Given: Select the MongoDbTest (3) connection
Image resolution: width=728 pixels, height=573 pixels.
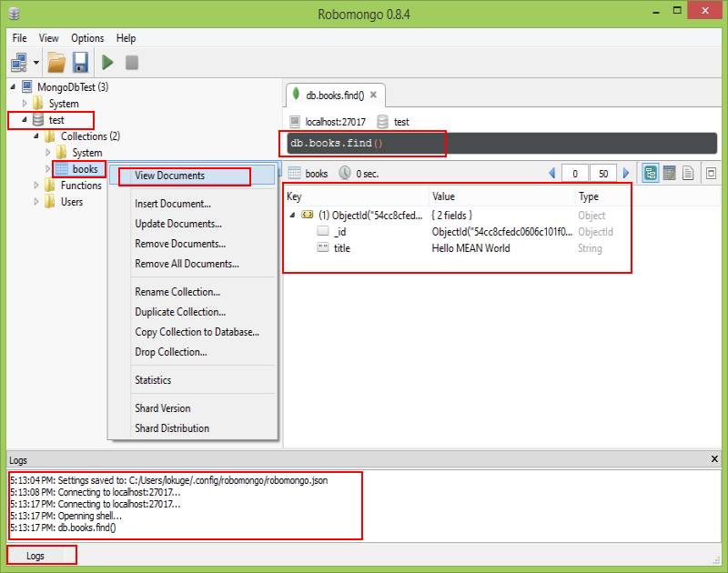Looking at the screenshot, I should (x=73, y=86).
